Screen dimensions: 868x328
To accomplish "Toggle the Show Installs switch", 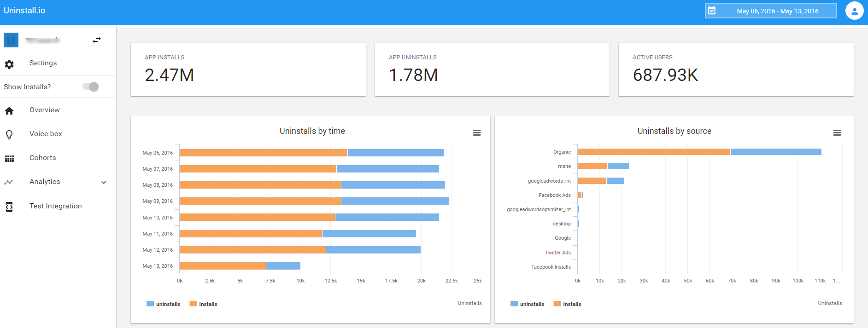I will tap(91, 87).
